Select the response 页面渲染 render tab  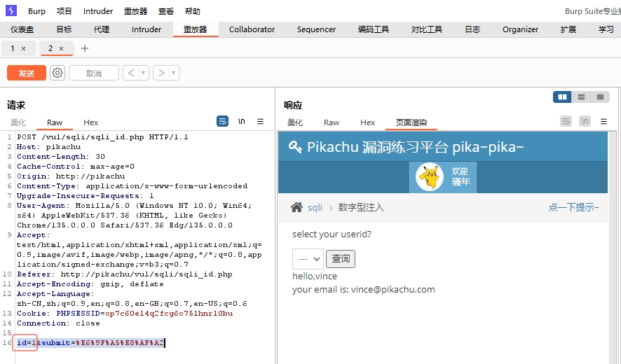(x=411, y=122)
